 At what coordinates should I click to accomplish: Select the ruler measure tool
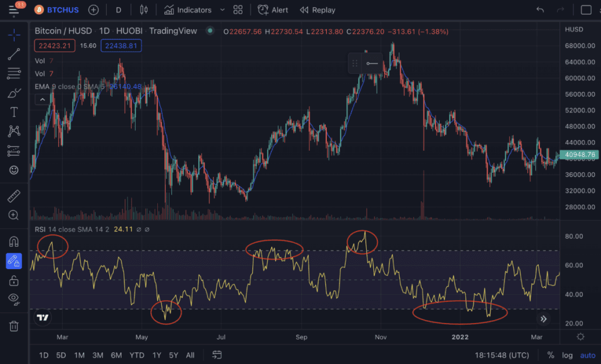[14, 196]
